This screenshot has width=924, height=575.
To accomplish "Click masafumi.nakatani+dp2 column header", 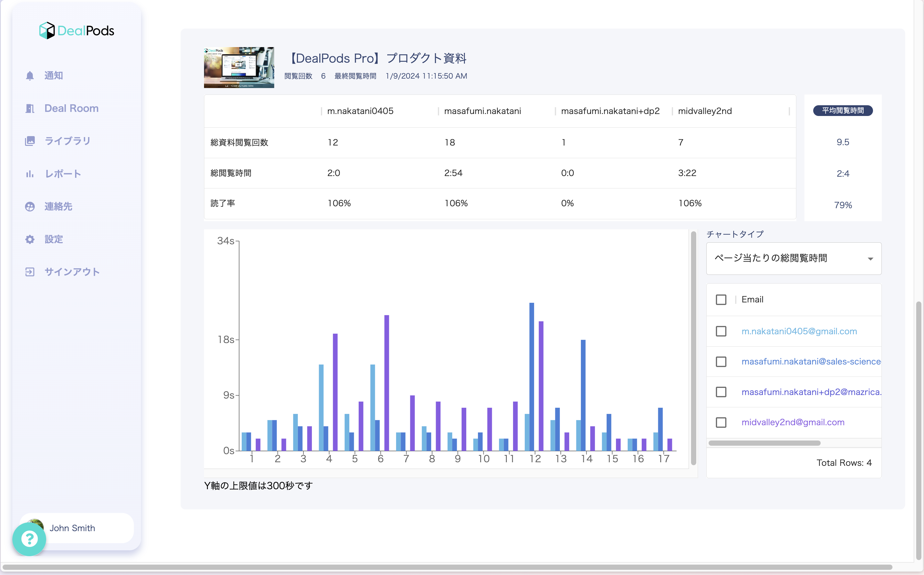I will [611, 111].
